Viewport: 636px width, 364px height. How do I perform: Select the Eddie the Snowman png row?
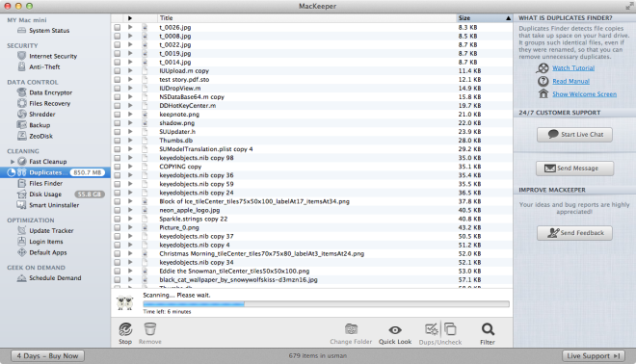point(311,272)
